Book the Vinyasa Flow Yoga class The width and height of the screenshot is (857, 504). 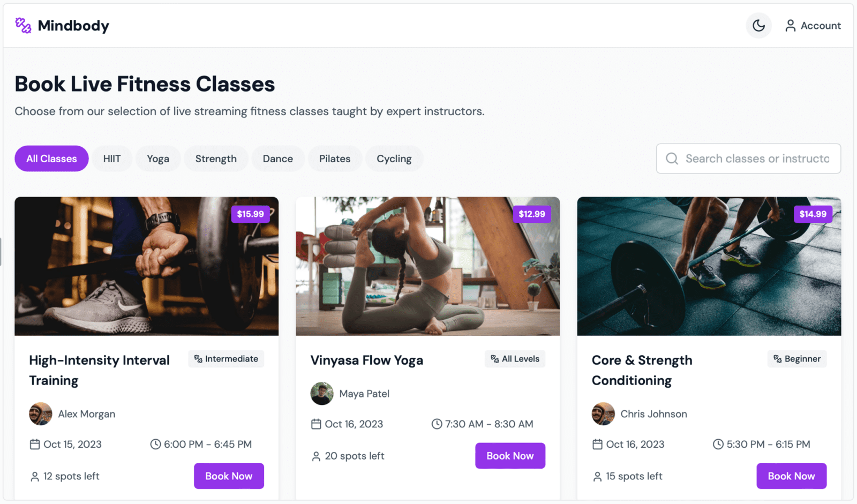click(510, 456)
